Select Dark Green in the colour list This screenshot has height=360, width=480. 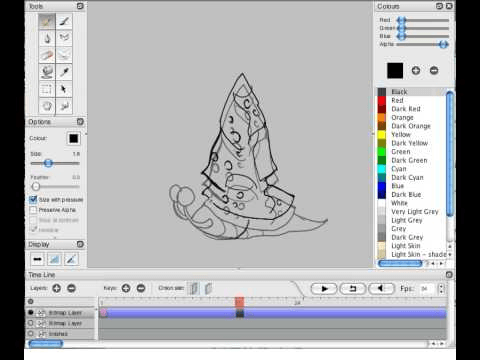pyautogui.click(x=409, y=160)
